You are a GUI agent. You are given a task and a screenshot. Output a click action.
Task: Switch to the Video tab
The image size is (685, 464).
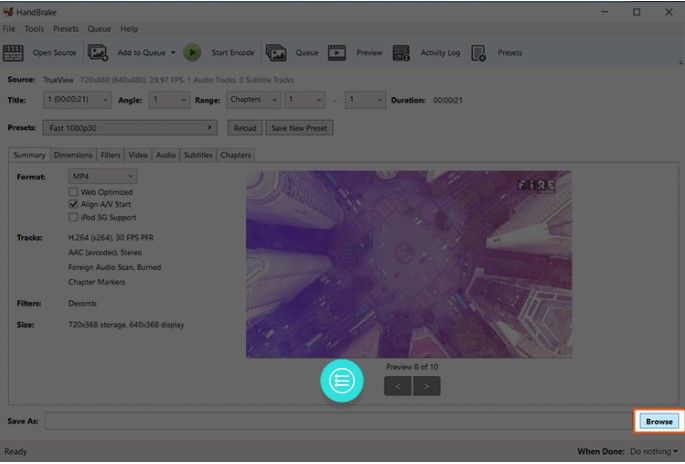click(138, 155)
